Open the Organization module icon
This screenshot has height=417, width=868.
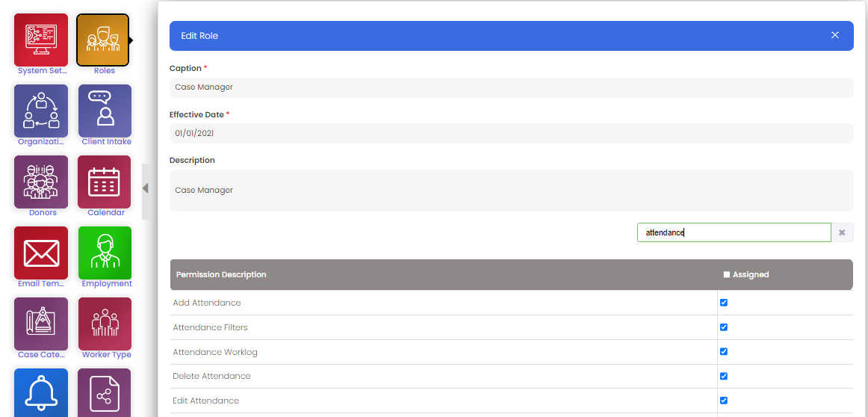(41, 111)
